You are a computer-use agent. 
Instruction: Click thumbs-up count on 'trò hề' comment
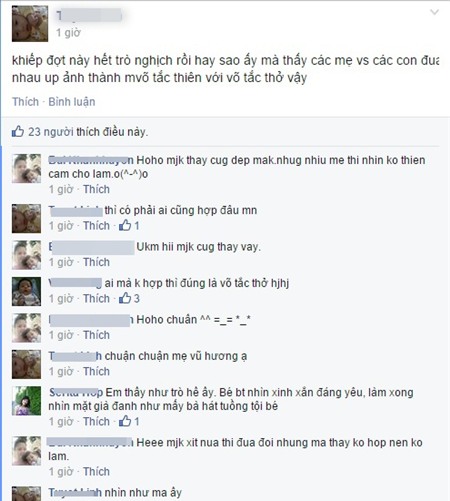(x=125, y=421)
